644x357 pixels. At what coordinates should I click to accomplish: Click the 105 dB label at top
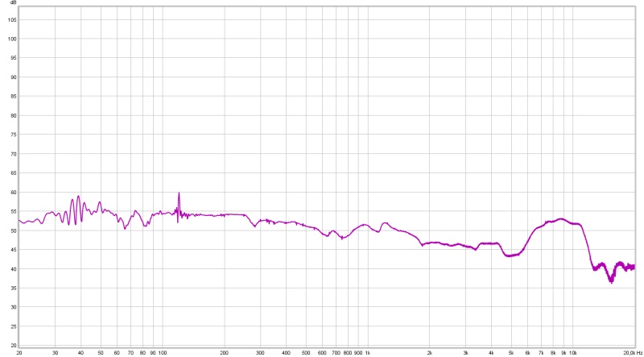(x=11, y=19)
